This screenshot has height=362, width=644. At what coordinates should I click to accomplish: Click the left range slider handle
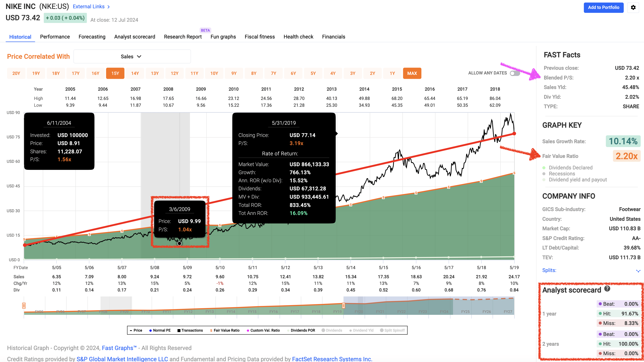(24, 306)
